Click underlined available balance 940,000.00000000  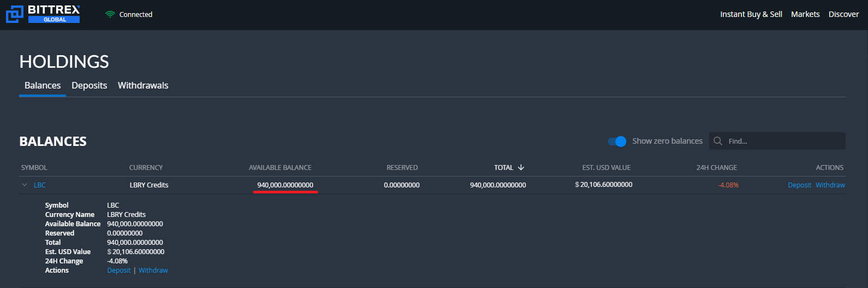[285, 185]
